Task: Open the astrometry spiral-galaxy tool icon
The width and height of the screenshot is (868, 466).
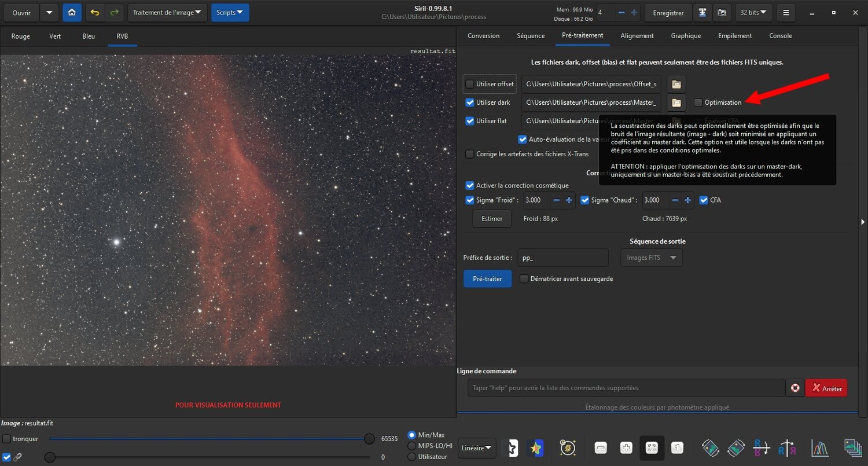Action: coord(568,447)
